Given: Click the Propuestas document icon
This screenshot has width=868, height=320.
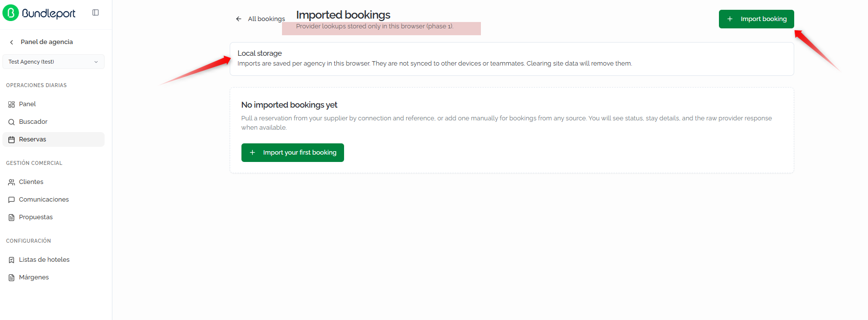Looking at the screenshot, I should (x=12, y=217).
